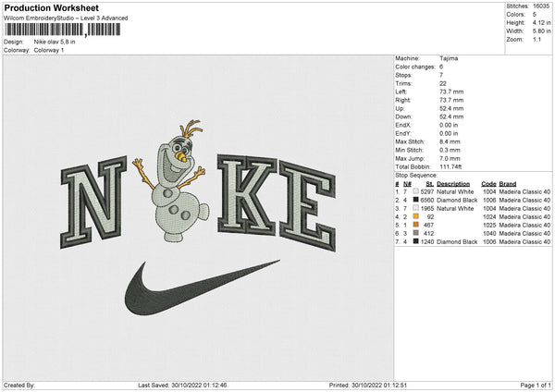Click the 'Brand' column header
This screenshot has width=555, height=392.
[x=508, y=184]
